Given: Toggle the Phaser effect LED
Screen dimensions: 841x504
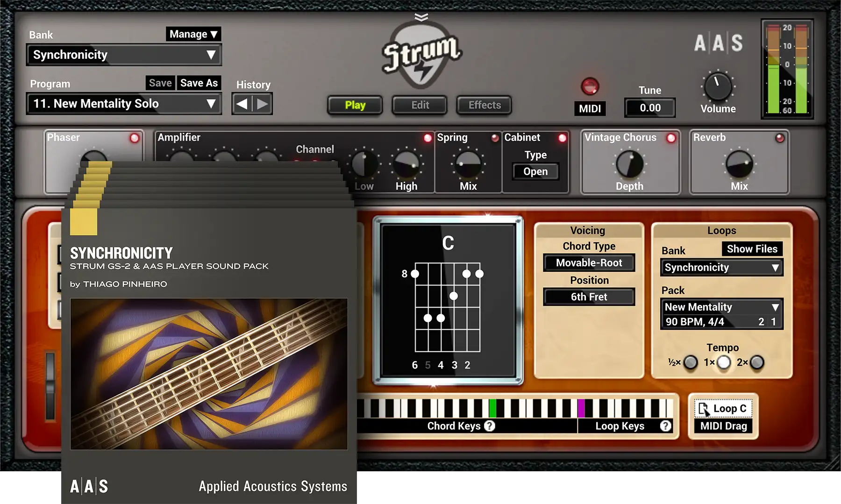Looking at the screenshot, I should 135,137.
